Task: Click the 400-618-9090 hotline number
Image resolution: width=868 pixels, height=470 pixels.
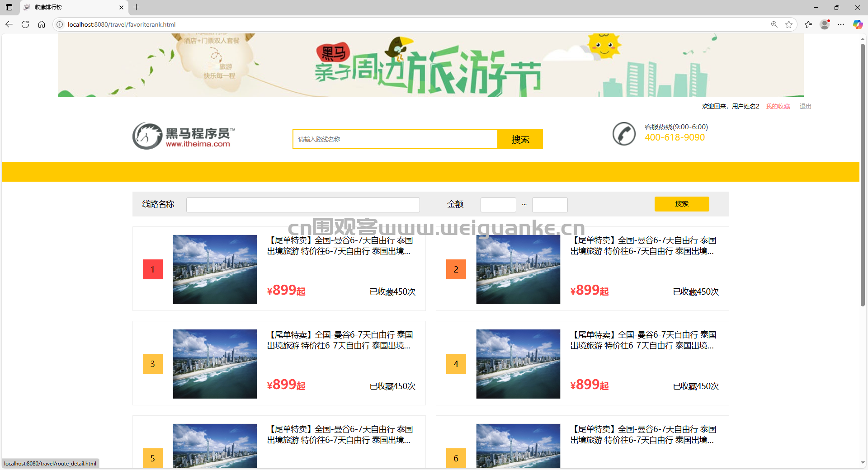Action: (675, 137)
